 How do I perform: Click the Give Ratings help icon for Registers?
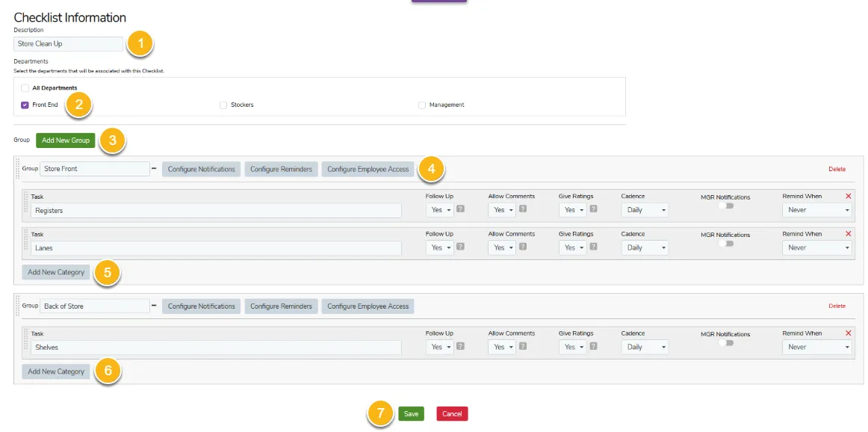[x=593, y=209]
